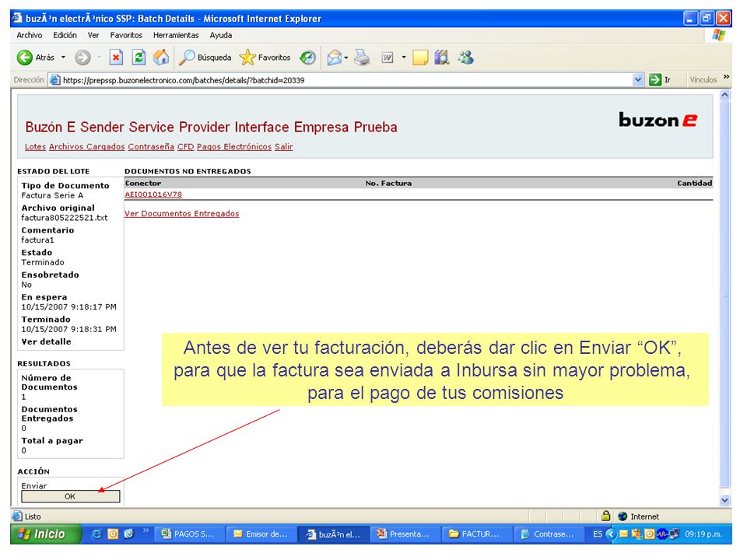The image size is (747, 560).
Task: Click the page scrollbar up arrow
Action: (x=724, y=94)
